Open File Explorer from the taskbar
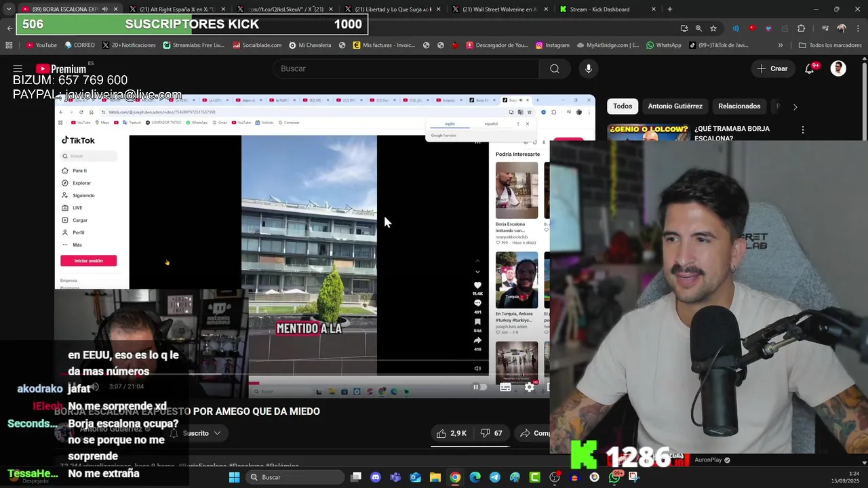 coord(435,477)
